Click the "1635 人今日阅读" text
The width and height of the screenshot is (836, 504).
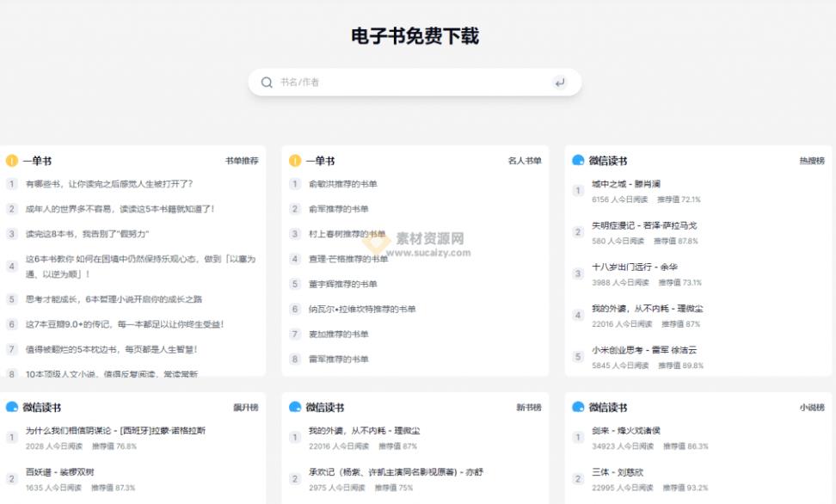[x=53, y=488]
